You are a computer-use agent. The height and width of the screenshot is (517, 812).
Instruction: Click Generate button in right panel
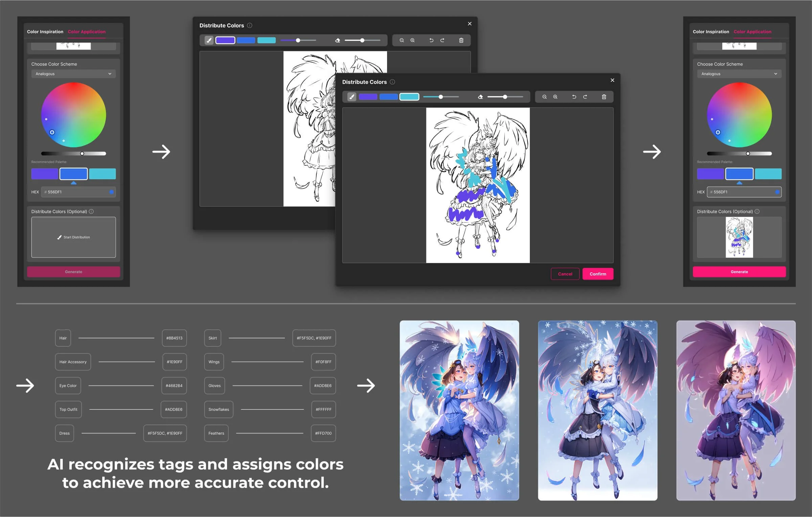pos(739,272)
